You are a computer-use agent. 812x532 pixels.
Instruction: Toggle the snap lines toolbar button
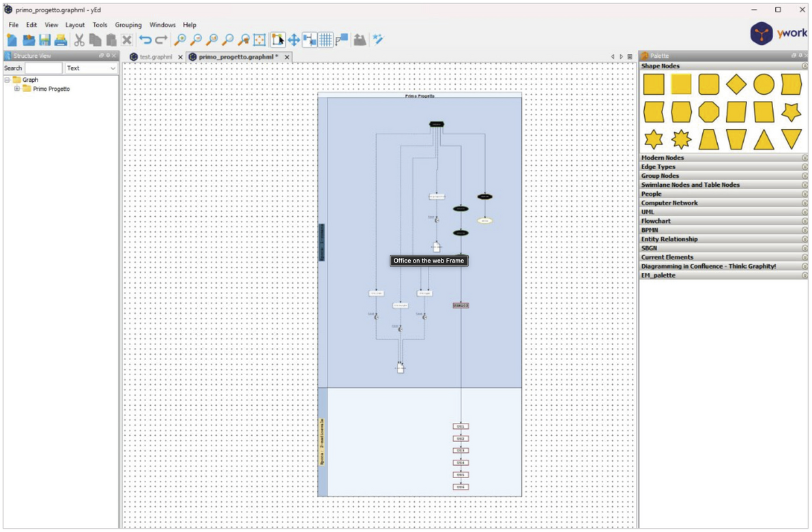[310, 40]
